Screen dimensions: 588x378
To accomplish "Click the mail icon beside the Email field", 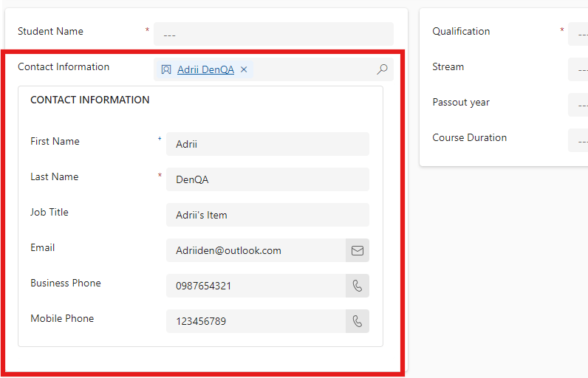I will [358, 250].
